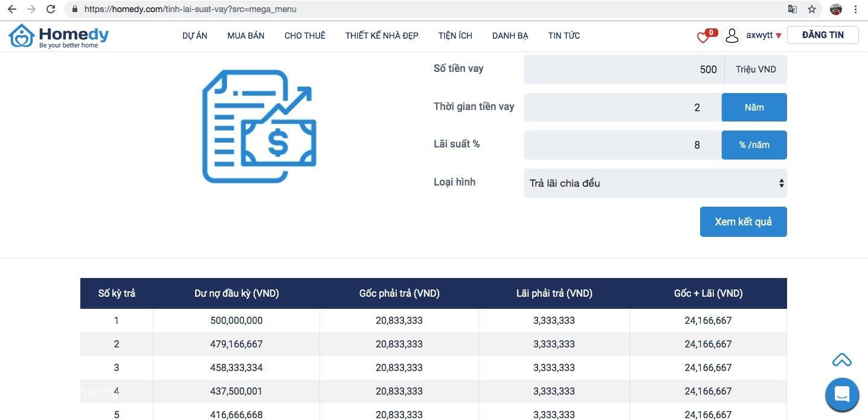Click the translate page icon

(792, 9)
